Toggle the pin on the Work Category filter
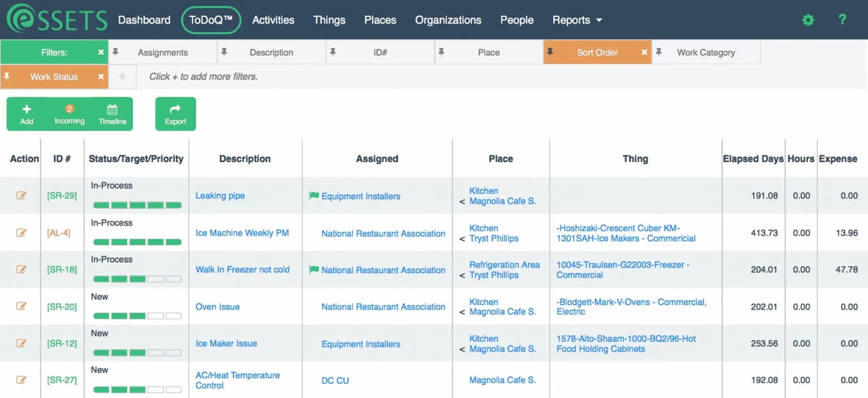 click(x=658, y=52)
